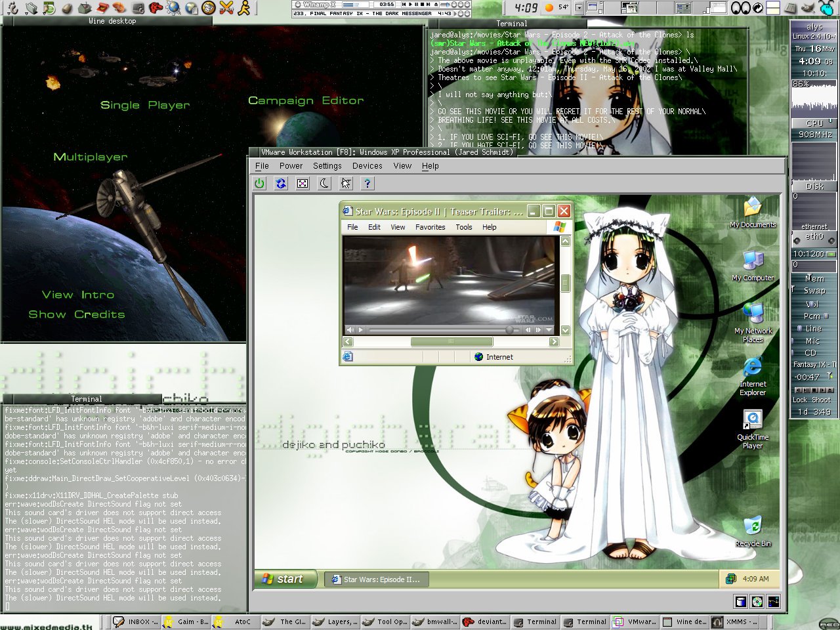Click the Winamp X stop button

[x=422, y=5]
